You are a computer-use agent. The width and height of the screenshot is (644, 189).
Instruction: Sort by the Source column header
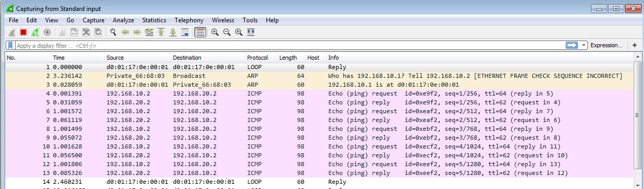tap(138, 58)
